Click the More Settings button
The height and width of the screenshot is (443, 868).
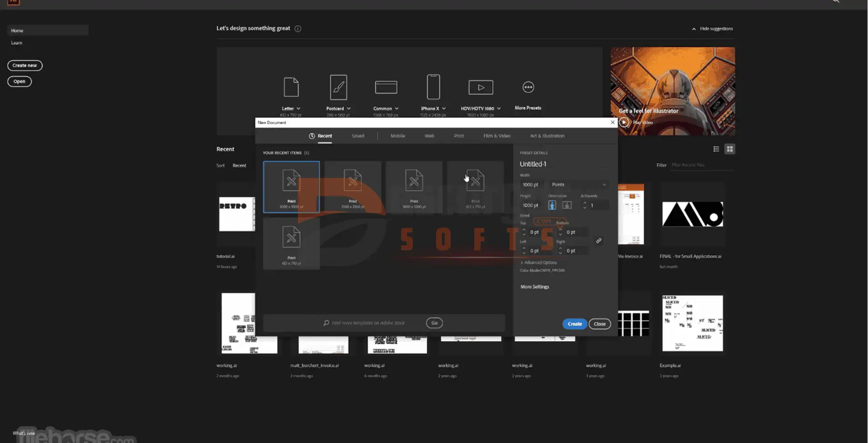(535, 287)
